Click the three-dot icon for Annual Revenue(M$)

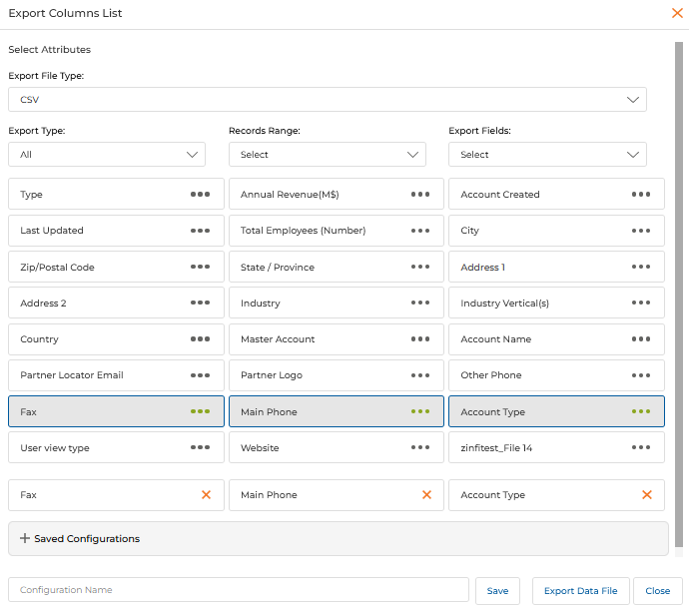click(420, 195)
